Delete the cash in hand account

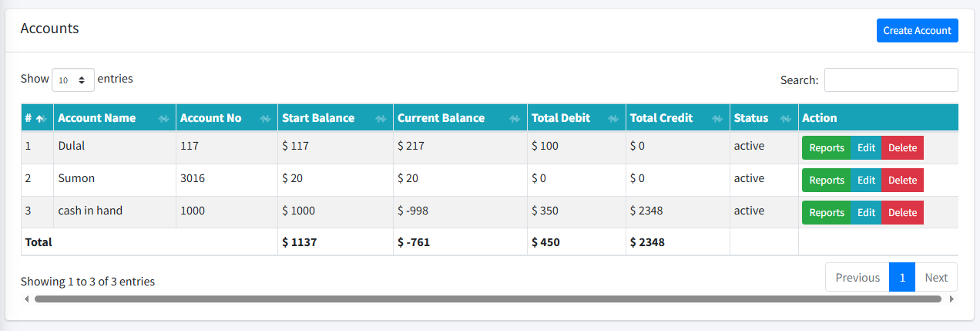point(902,213)
